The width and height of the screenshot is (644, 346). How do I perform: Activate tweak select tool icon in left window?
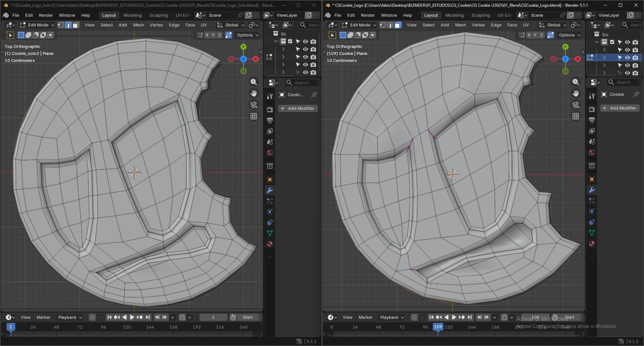click(x=10, y=35)
